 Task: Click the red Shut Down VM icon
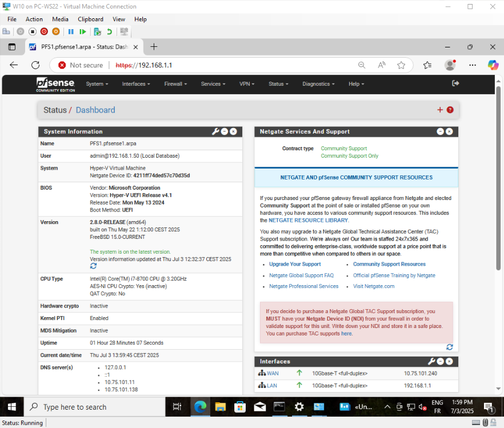click(45, 32)
